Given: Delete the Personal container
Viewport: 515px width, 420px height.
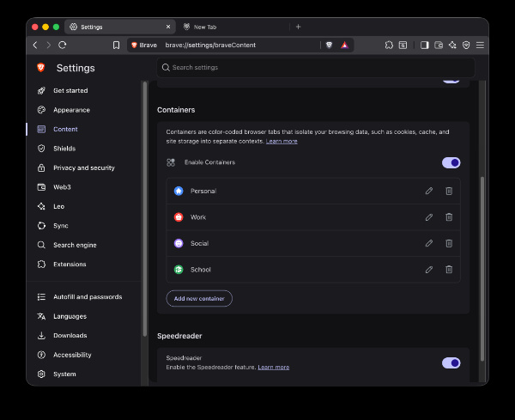Looking at the screenshot, I should coord(449,191).
